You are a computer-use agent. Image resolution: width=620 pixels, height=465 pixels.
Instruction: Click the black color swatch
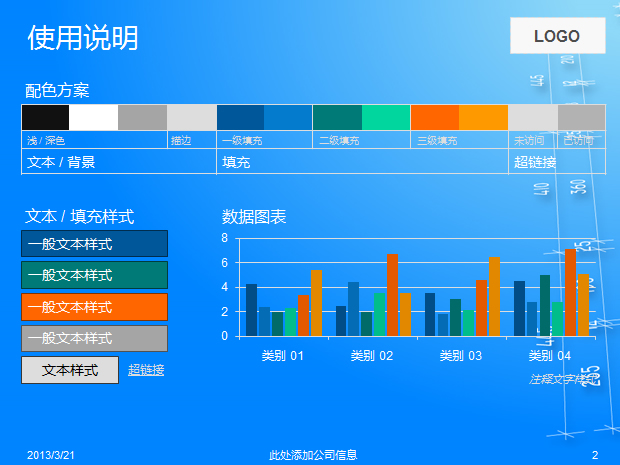(x=45, y=117)
